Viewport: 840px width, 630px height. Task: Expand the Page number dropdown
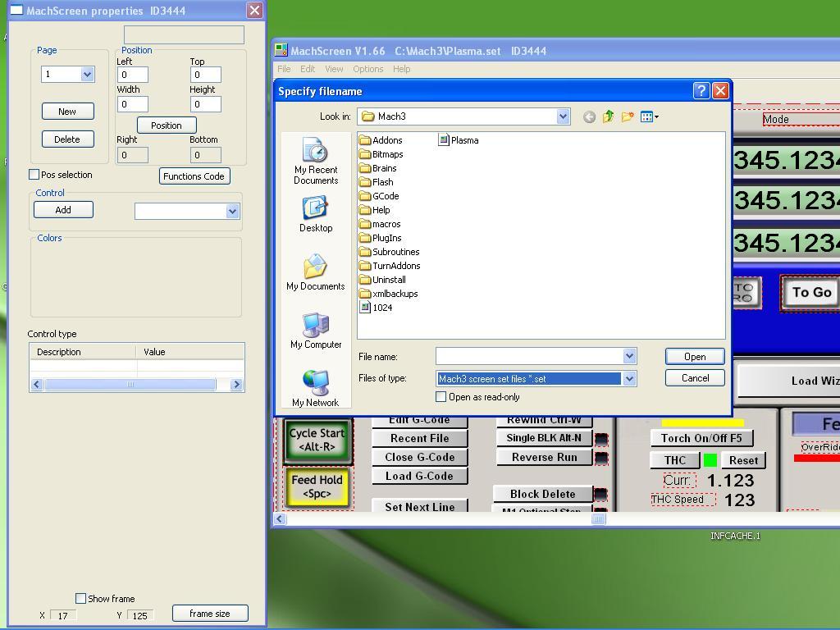click(87, 75)
